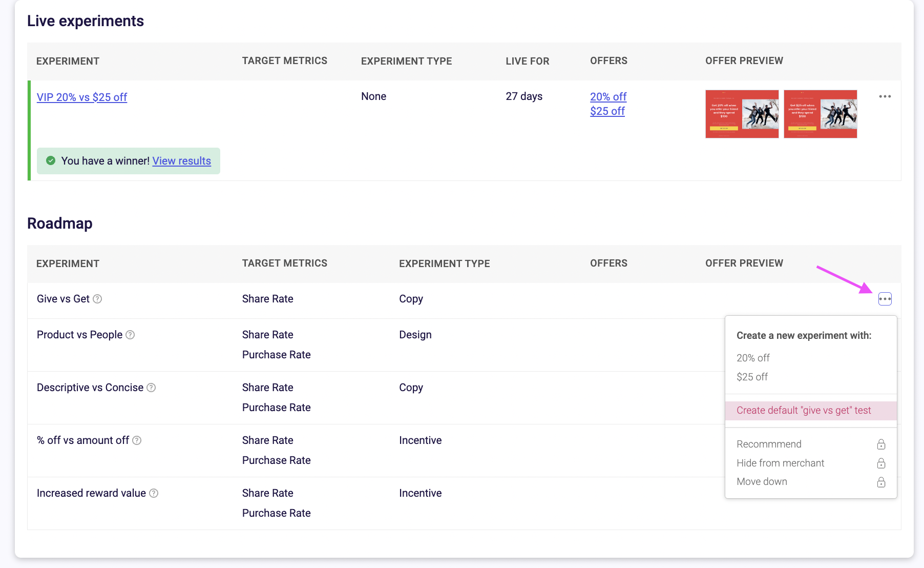Open the View results link
Screen dimensions: 924x568
click(182, 161)
